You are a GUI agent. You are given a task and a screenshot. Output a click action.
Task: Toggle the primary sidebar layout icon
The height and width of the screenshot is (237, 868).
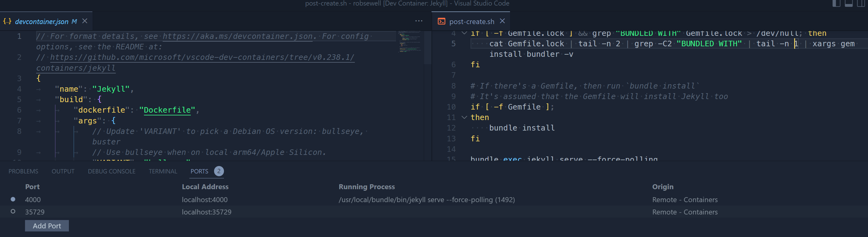click(836, 3)
